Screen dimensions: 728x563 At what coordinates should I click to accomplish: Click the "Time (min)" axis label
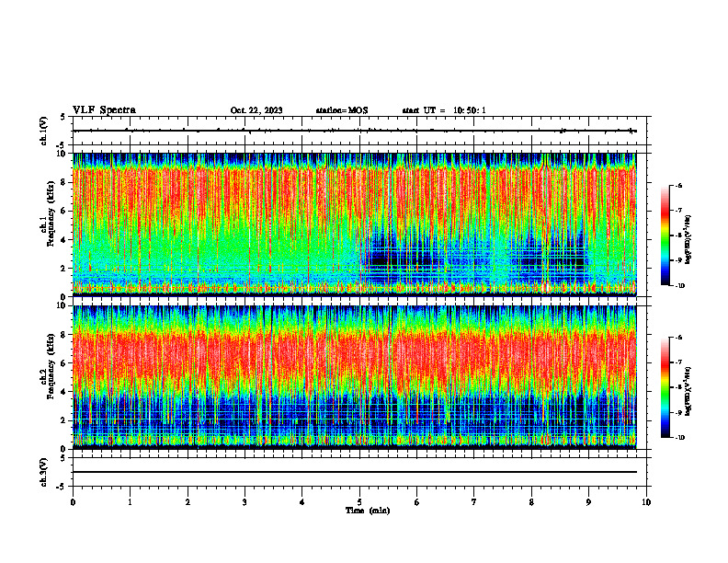click(368, 511)
